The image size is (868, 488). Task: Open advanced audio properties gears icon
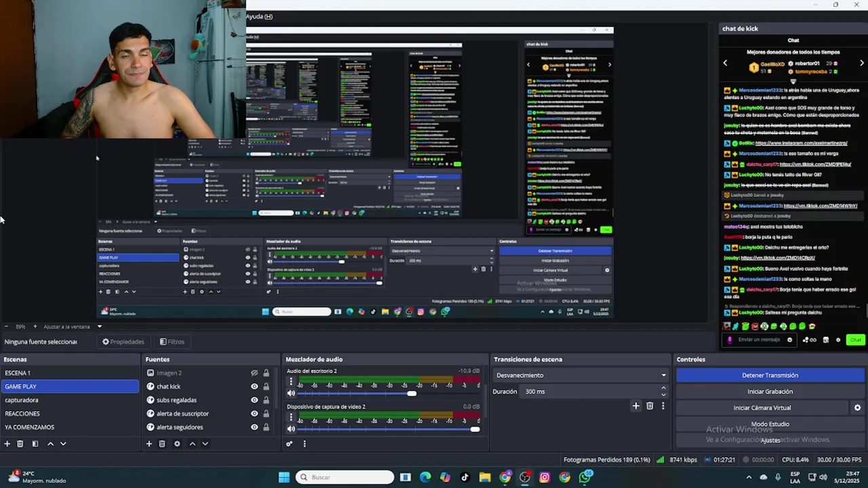point(289,444)
